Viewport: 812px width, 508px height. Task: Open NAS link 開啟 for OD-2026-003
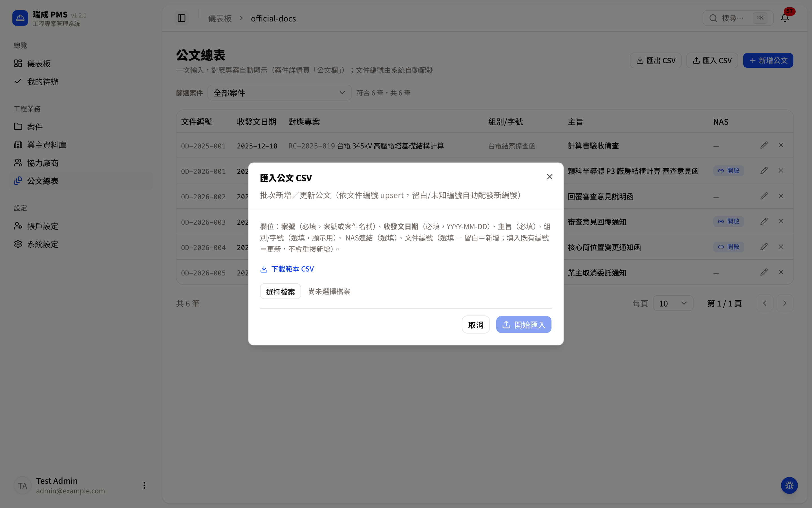729,222
